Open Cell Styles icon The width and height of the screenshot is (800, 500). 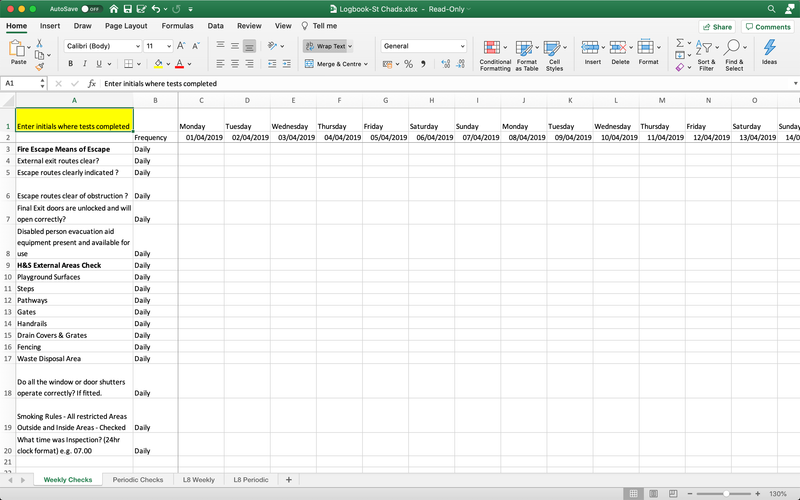[x=552, y=48]
